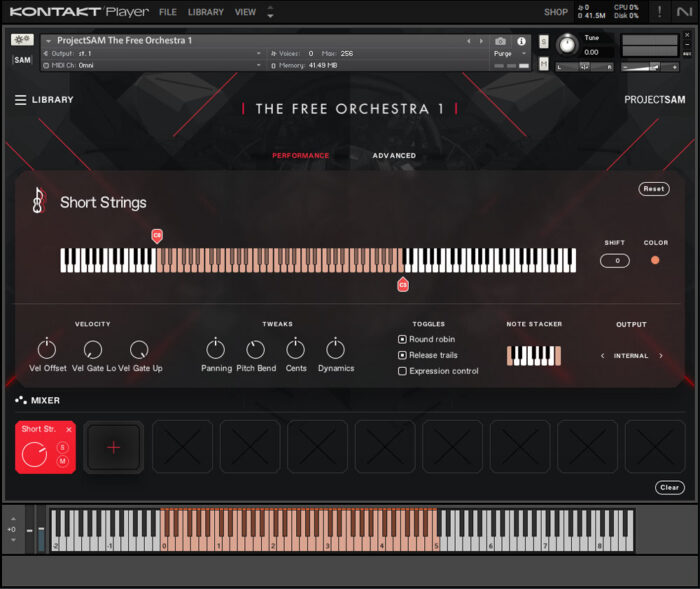Click the SAM library logo icon

click(22, 60)
